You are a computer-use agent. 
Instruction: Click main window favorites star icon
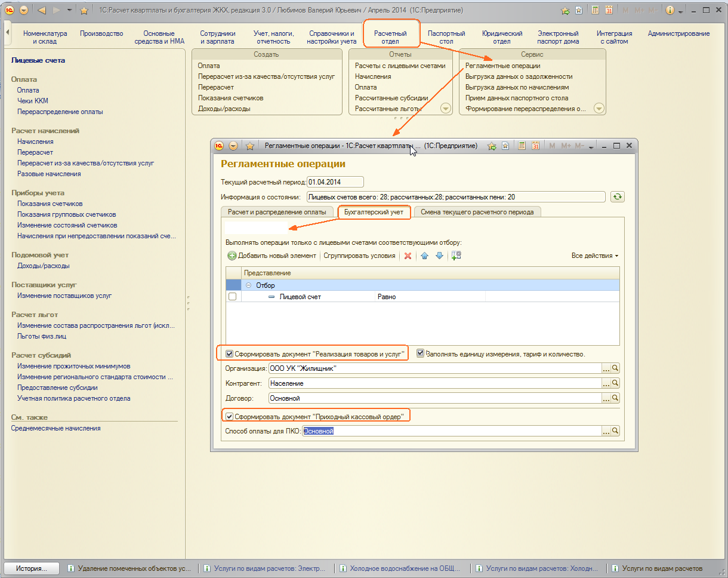(84, 10)
